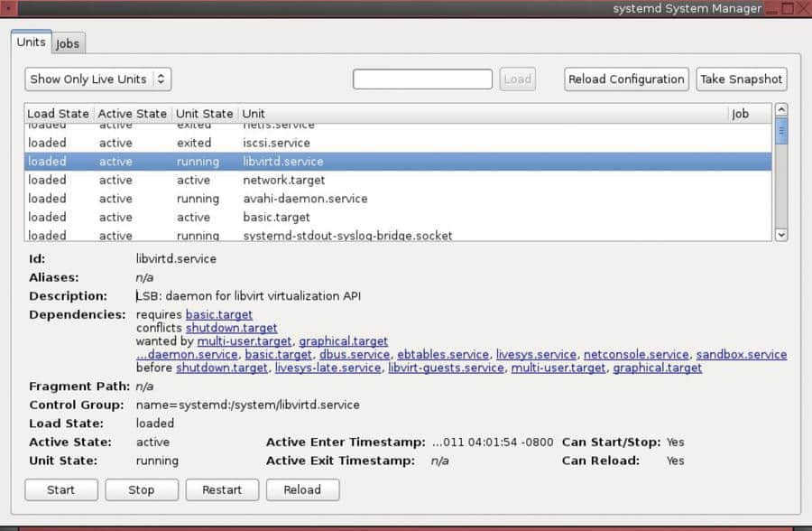The height and width of the screenshot is (531, 812).
Task: Click the Reload Configuration button
Action: [626, 79]
